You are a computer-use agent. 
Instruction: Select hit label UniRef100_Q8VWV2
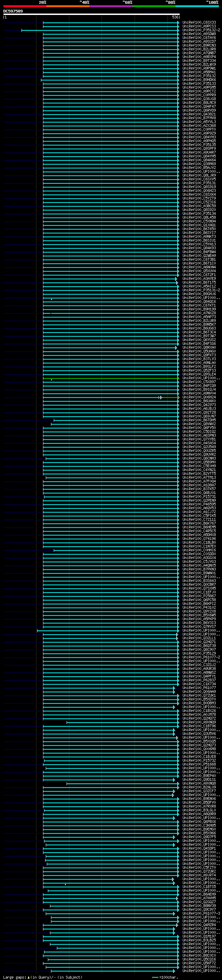click(199, 424)
